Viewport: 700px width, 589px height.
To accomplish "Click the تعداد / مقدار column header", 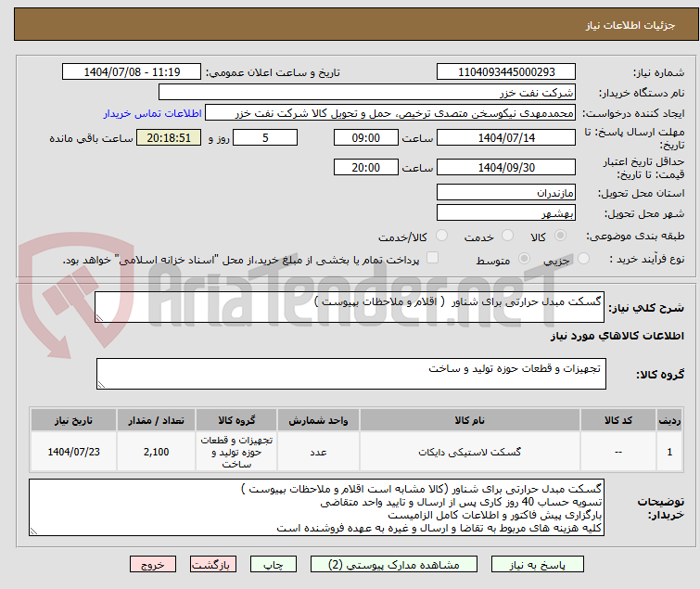I will [x=157, y=420].
